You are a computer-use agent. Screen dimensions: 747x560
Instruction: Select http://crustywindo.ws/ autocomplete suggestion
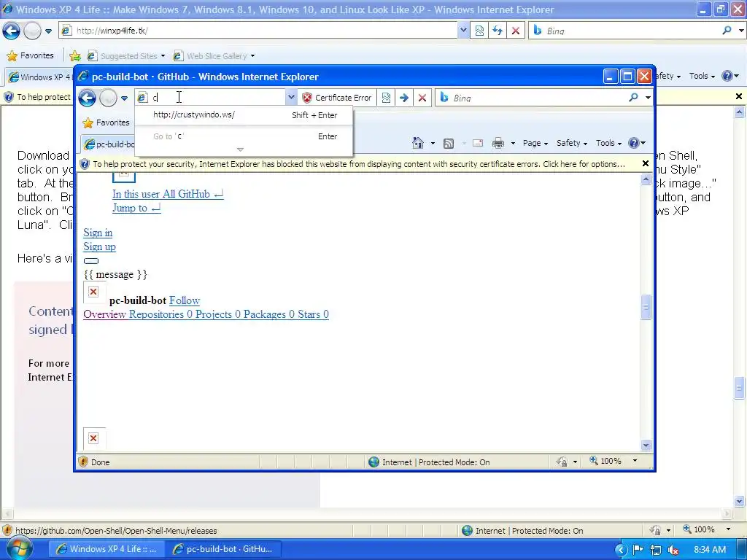[x=244, y=114]
